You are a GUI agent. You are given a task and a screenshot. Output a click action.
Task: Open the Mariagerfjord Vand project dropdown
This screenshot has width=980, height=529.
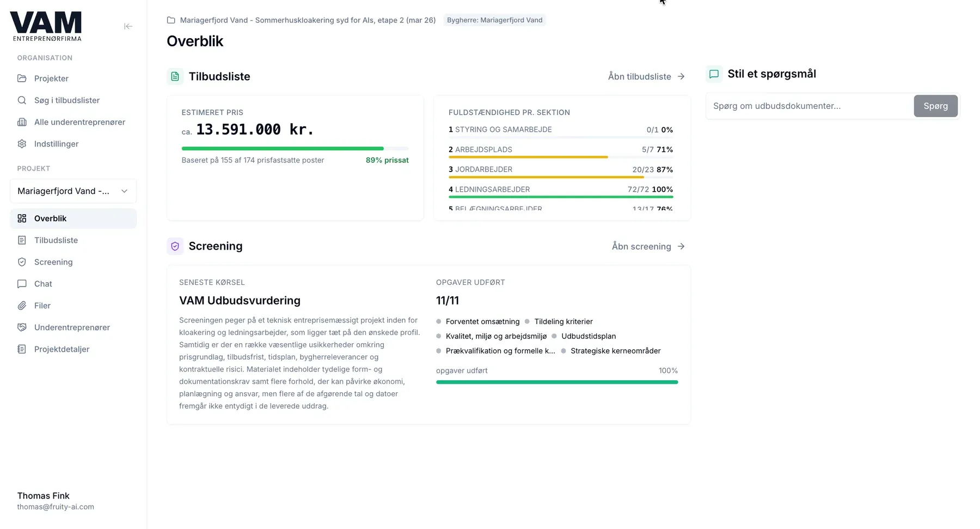coord(73,191)
